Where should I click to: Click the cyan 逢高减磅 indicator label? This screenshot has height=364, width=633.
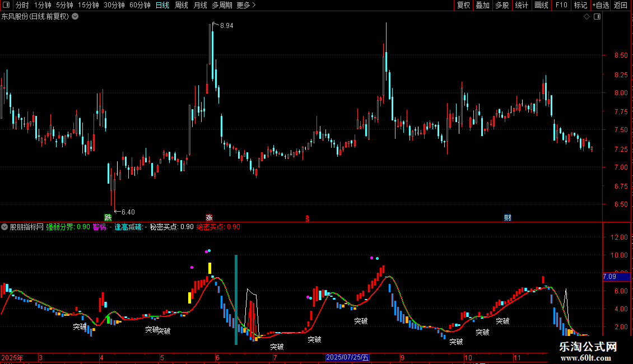tap(131, 227)
